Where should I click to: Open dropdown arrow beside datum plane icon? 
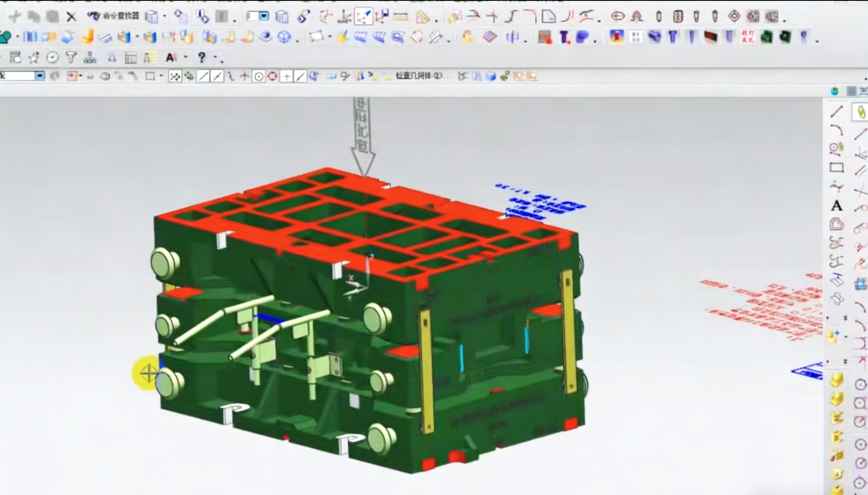pyautogui.click(x=330, y=36)
